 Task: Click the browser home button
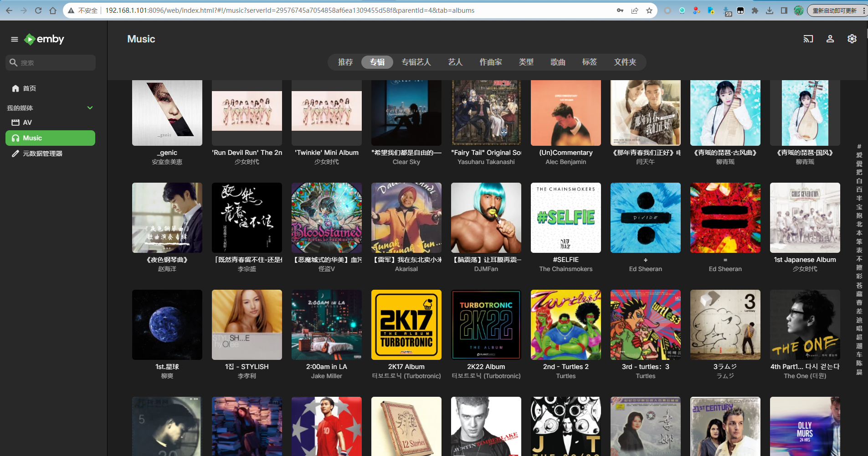point(53,10)
